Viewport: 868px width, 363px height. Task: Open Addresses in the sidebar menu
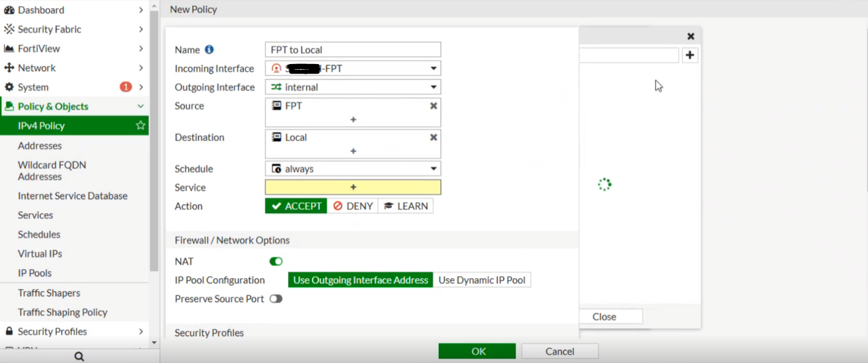tap(40, 146)
